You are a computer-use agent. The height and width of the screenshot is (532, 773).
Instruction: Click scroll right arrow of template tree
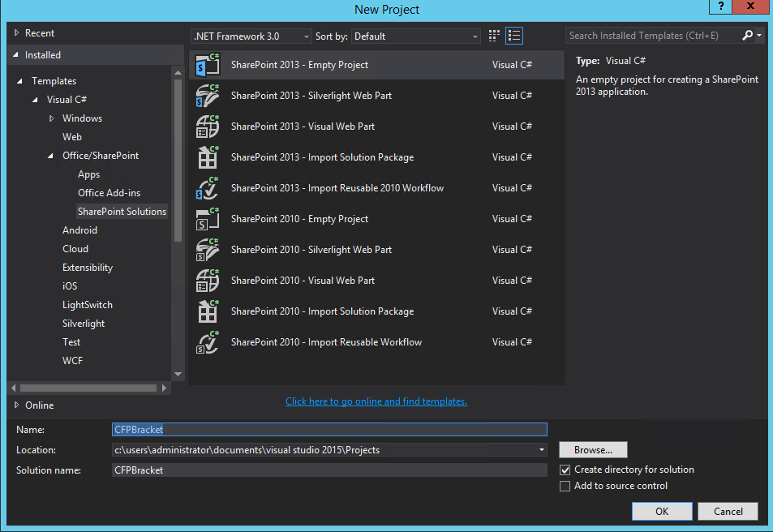(164, 388)
